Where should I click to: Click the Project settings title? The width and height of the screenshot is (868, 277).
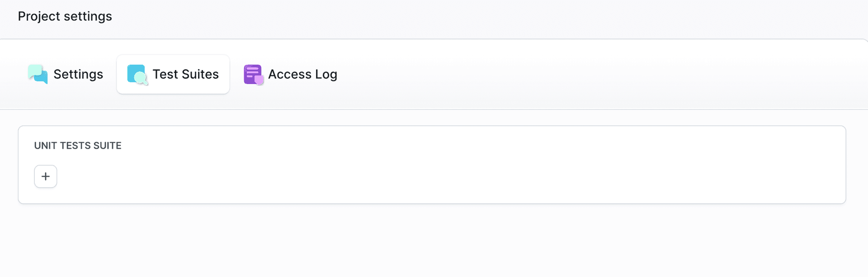coord(65,16)
